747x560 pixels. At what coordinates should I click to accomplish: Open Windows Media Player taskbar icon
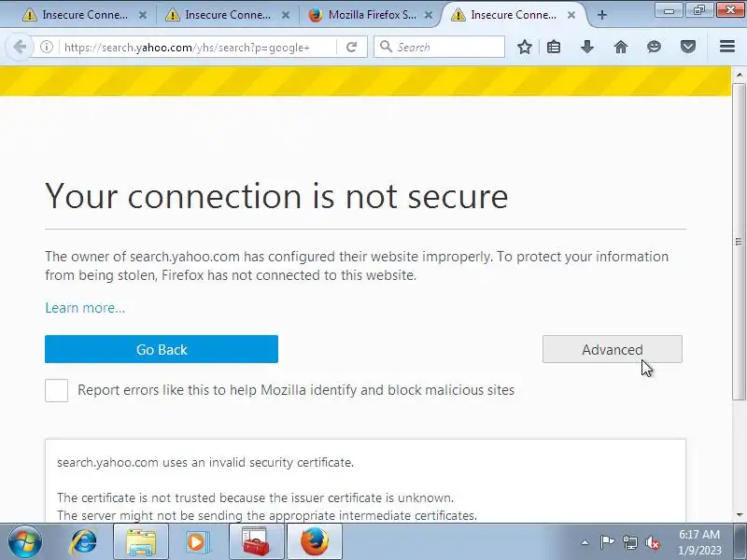197,542
